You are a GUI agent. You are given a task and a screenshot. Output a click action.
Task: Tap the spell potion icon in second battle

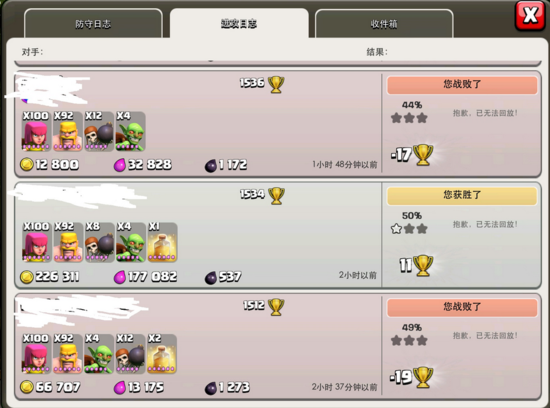(162, 242)
